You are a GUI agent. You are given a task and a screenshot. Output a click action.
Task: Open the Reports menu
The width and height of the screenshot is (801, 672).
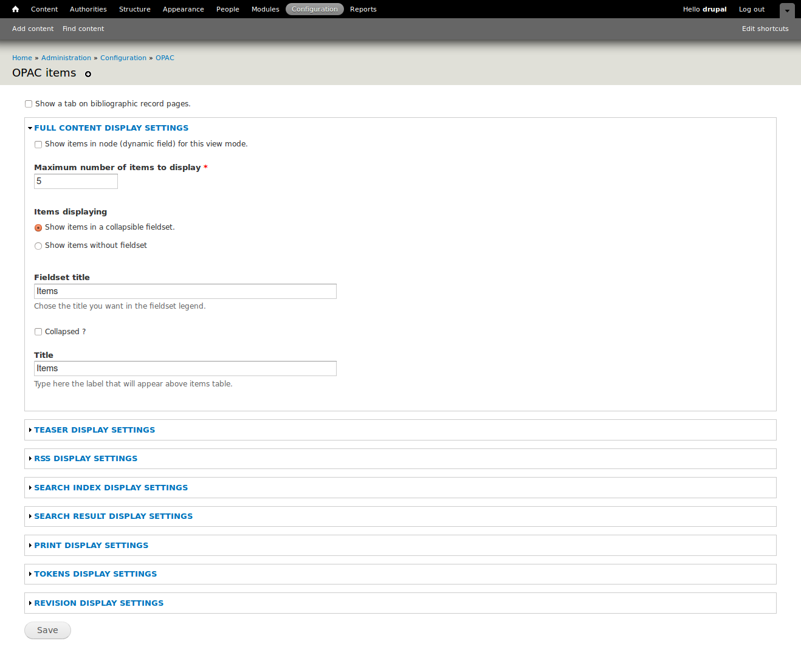[x=363, y=9]
